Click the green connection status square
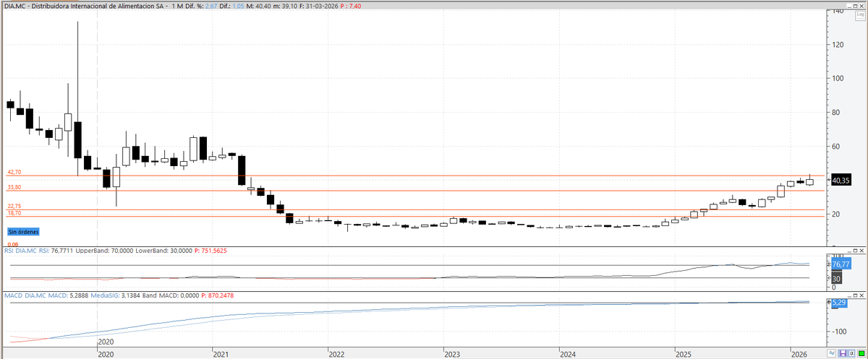The height and width of the screenshot is (359, 868). (x=861, y=352)
